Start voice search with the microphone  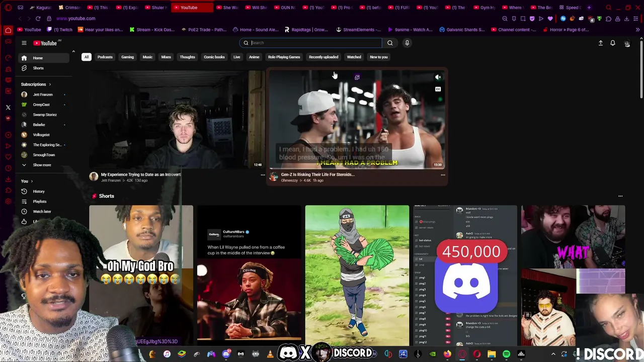[407, 43]
